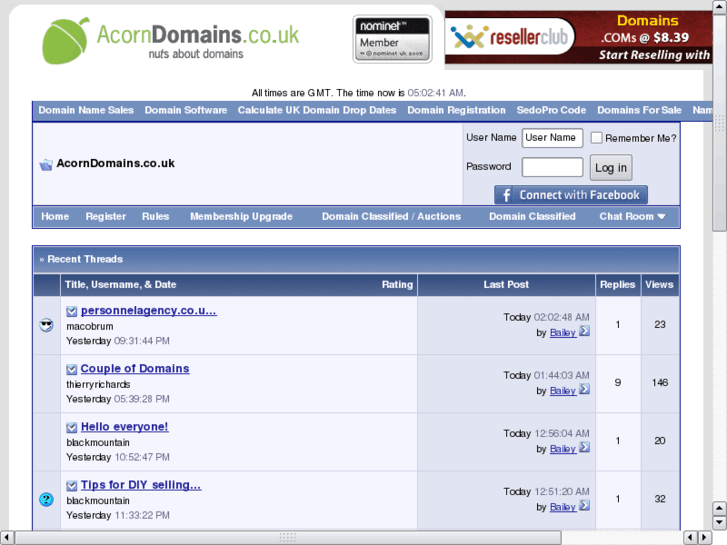Viewport: 727px width, 545px height.
Task: Open the Register page
Action: point(106,217)
